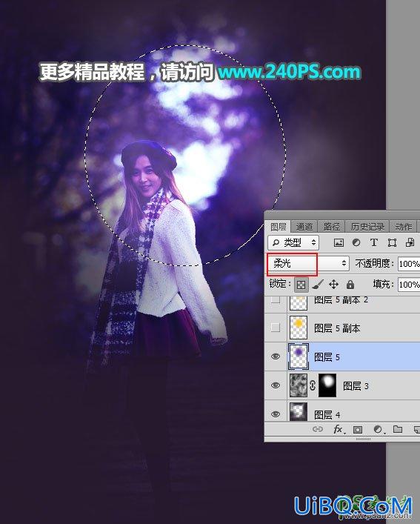The width and height of the screenshot is (420, 524).
Task: Open fx layer style menu
Action: [339, 429]
